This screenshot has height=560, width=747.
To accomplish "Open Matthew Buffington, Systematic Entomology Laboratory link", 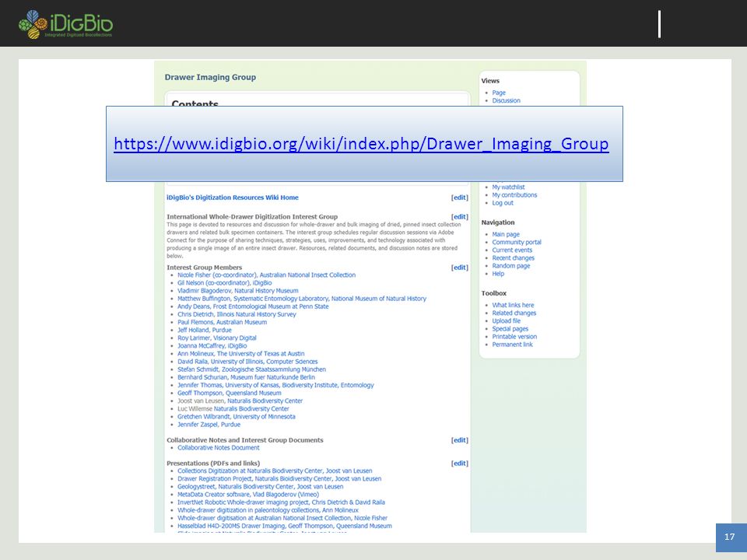I will pos(302,299).
